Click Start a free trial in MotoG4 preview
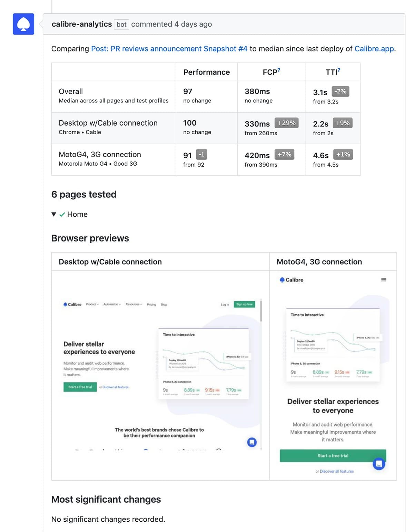Viewport: 414px width, 532px height. [x=333, y=455]
